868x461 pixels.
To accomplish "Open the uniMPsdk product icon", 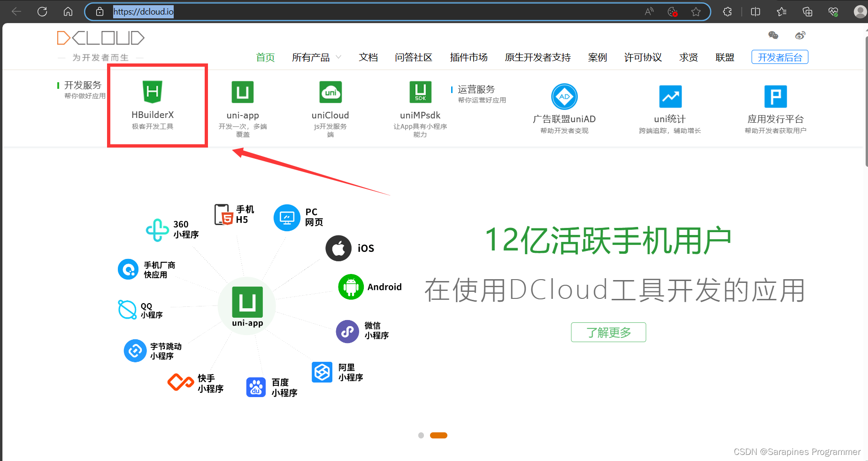I will pos(420,92).
